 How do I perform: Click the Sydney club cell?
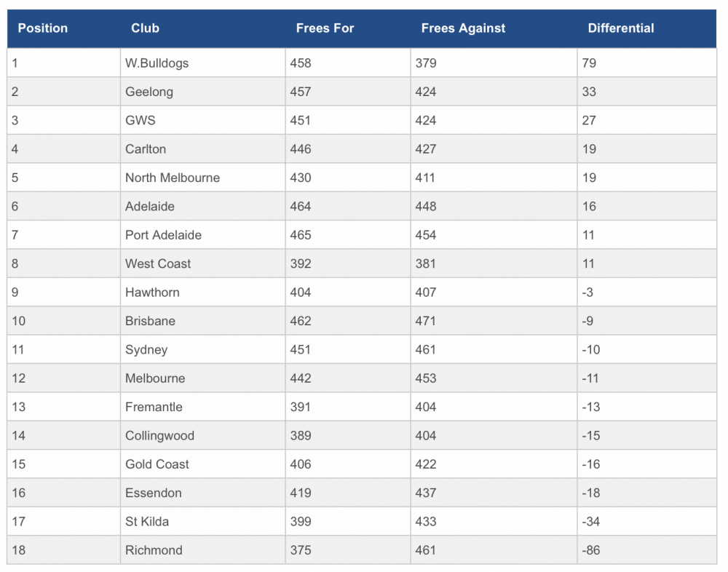coord(203,349)
